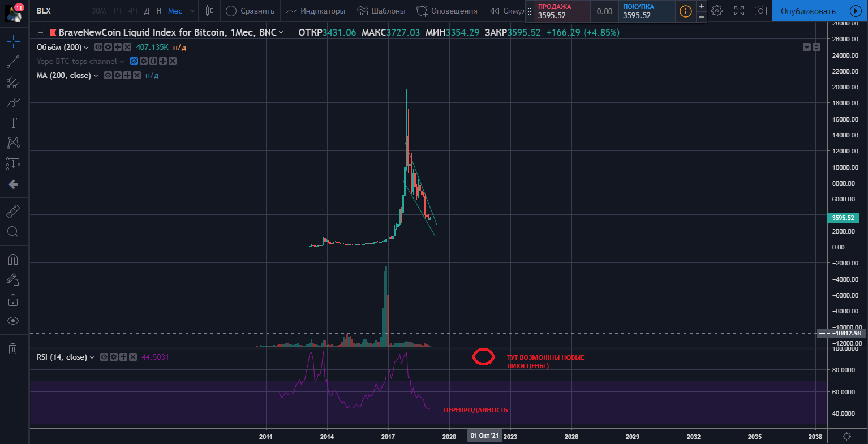868x444 pixels.
Task: Expand the Объём (200) indicator menu
Action: point(86,48)
